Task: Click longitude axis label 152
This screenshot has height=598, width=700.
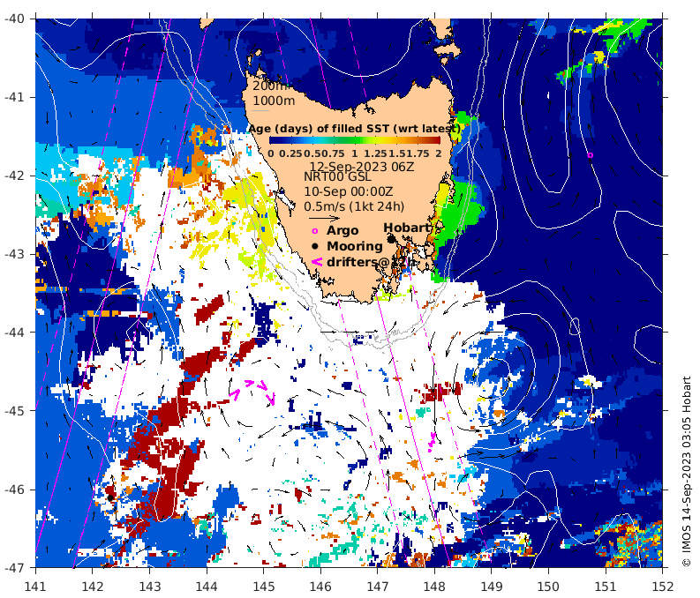Action: pyautogui.click(x=663, y=586)
